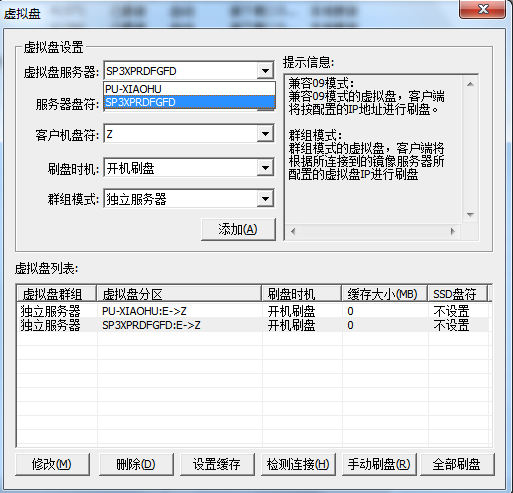Click the 删除(D) button
The image size is (513, 493).
point(136,464)
